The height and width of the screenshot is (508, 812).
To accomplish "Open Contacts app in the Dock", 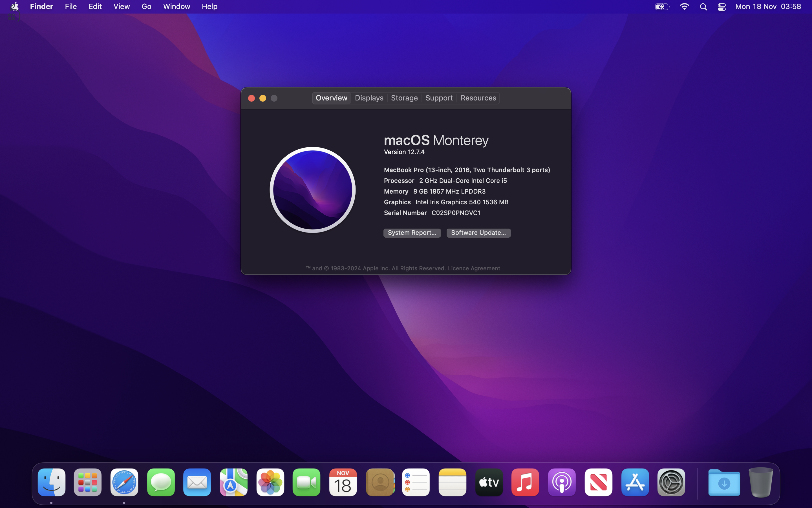I will (380, 482).
